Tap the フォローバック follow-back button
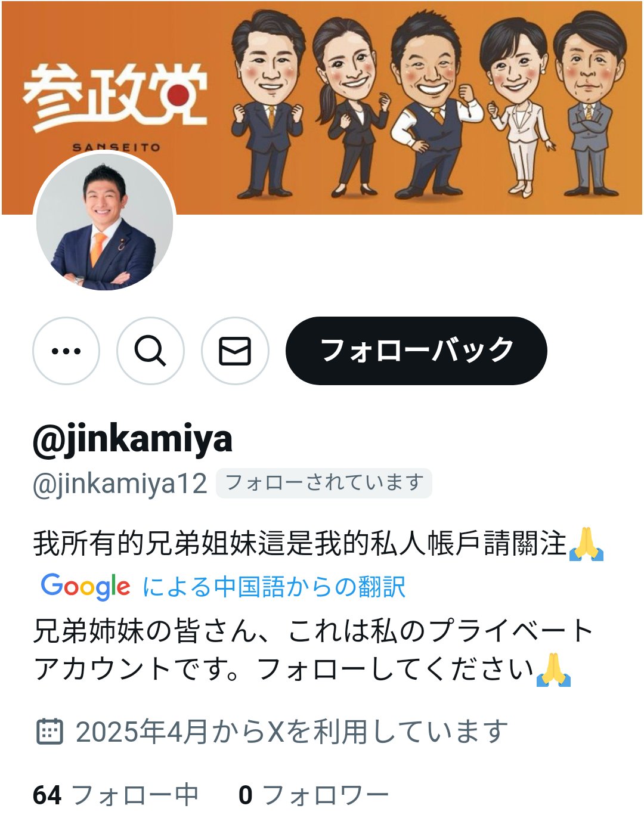 coord(416,351)
